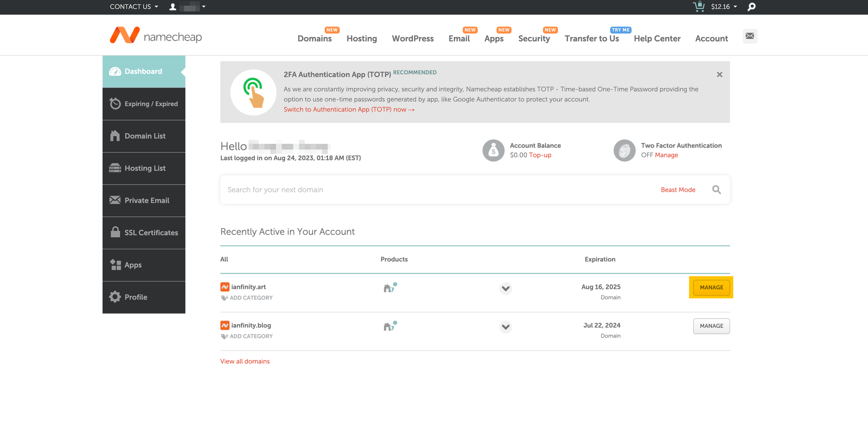Open the Help Center menu
The image size is (868, 441).
click(x=657, y=38)
